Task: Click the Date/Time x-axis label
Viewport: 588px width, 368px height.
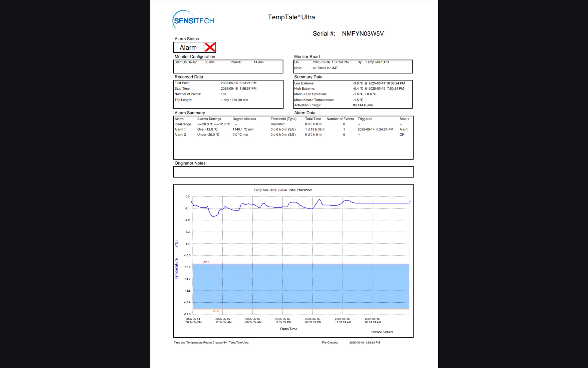Action: point(288,329)
